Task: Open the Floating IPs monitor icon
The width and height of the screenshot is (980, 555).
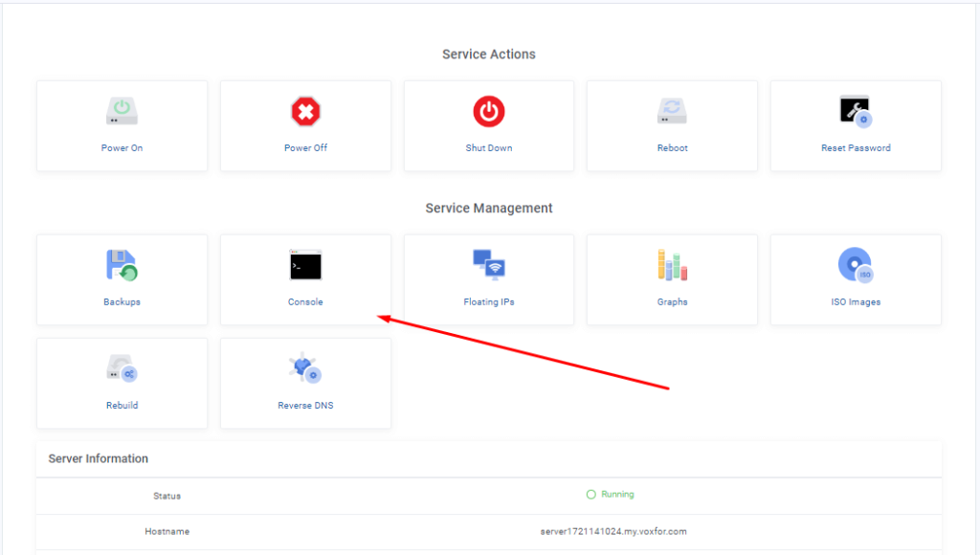Action: pyautogui.click(x=488, y=265)
